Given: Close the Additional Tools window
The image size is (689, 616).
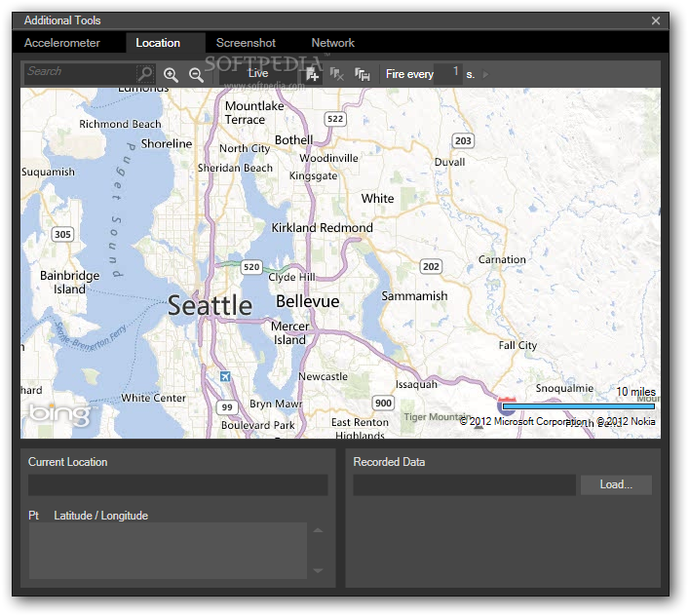Looking at the screenshot, I should tap(656, 20).
